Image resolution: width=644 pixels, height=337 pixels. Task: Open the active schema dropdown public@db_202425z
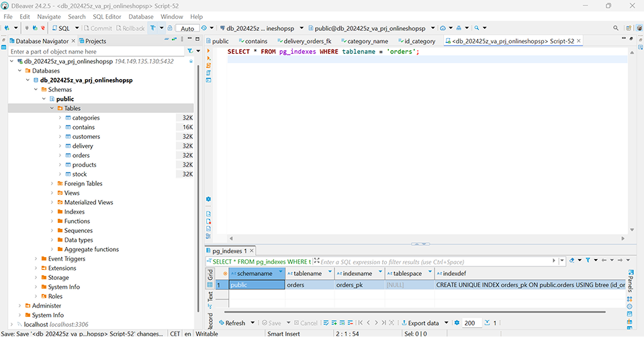coord(371,28)
